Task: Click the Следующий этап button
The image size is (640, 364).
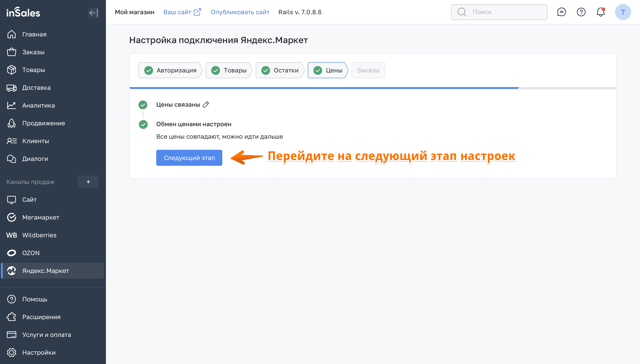Action: click(x=189, y=158)
